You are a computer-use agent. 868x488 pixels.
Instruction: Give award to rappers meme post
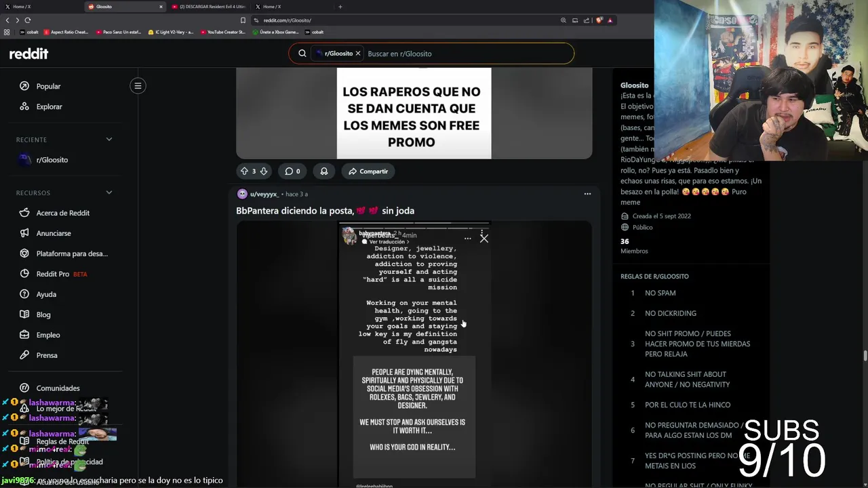pos(324,171)
